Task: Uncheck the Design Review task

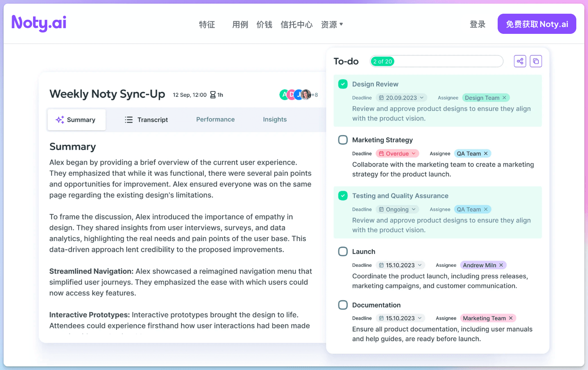Action: coord(343,84)
